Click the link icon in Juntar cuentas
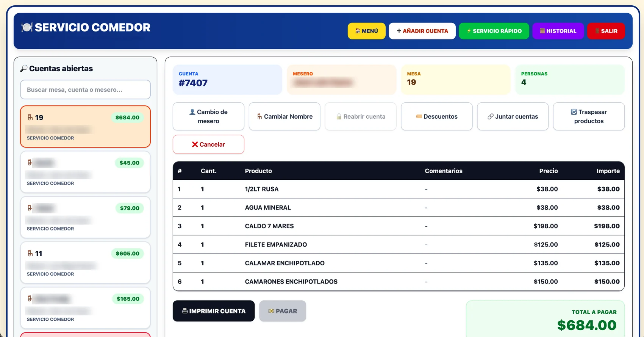 (491, 116)
